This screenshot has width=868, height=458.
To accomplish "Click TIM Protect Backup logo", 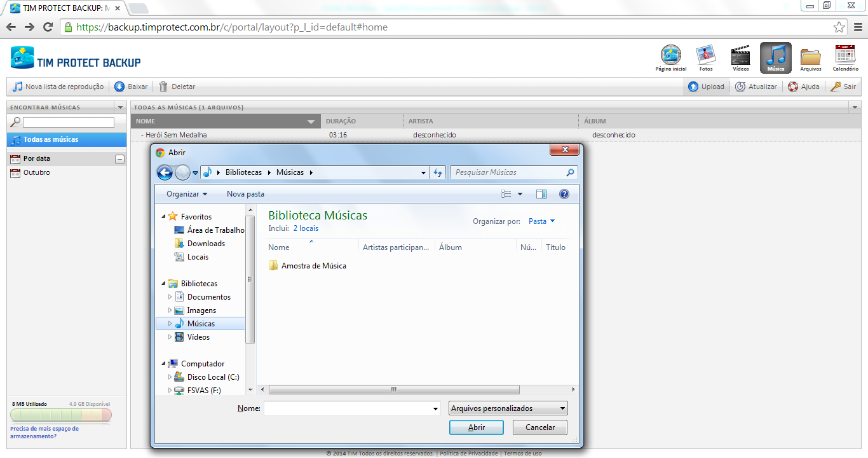I will tap(76, 58).
